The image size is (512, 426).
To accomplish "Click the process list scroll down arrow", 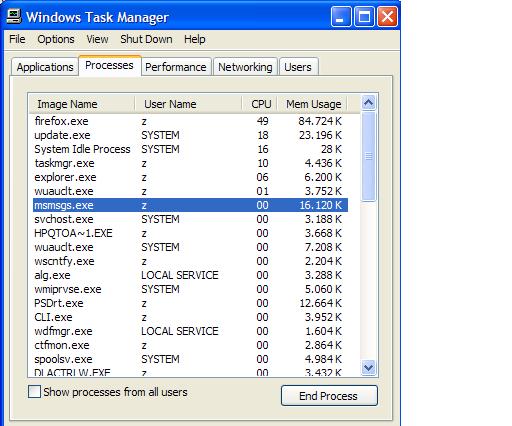I will tap(369, 368).
